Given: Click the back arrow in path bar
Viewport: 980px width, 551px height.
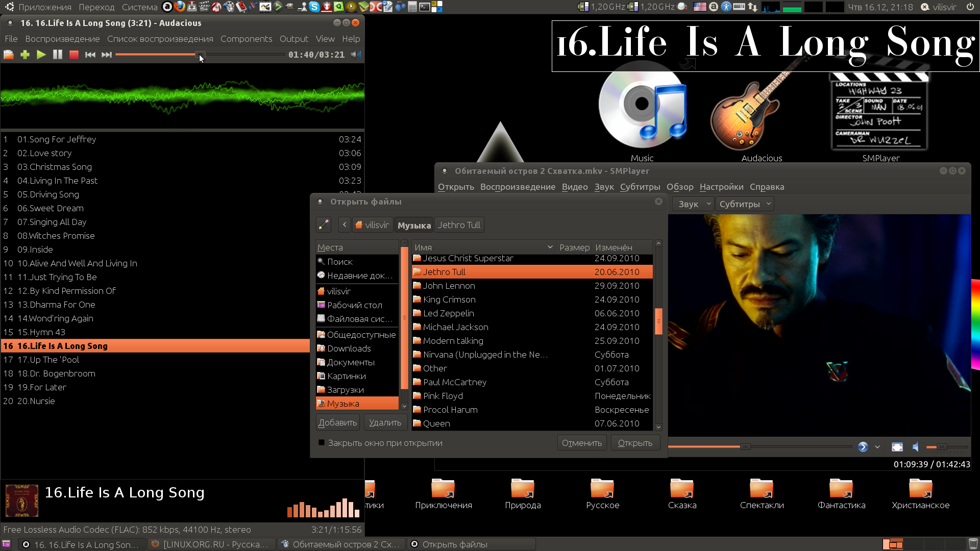Looking at the screenshot, I should point(345,225).
